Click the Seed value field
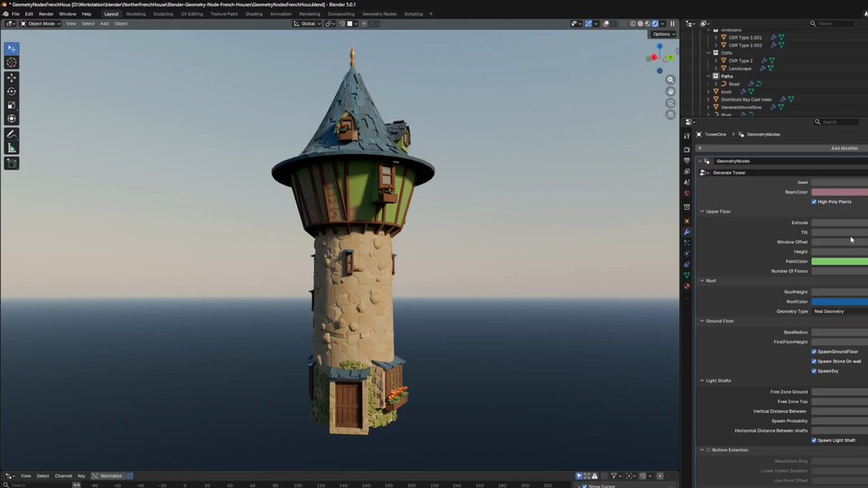Image resolution: width=868 pixels, height=488 pixels. (839, 182)
